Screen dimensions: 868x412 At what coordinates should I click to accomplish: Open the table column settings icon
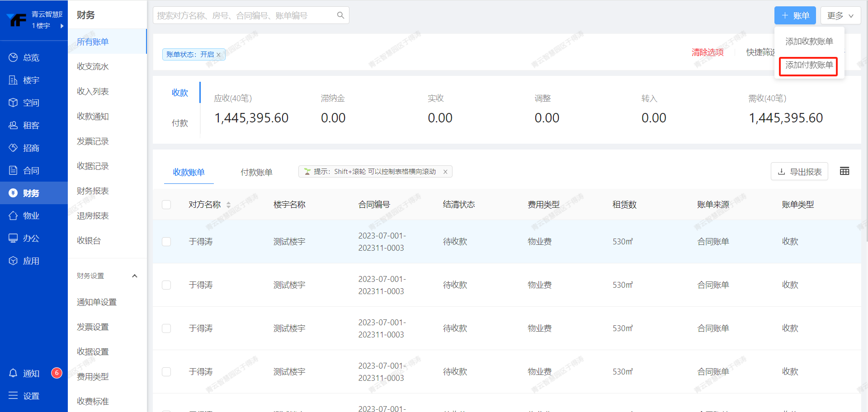(x=844, y=171)
